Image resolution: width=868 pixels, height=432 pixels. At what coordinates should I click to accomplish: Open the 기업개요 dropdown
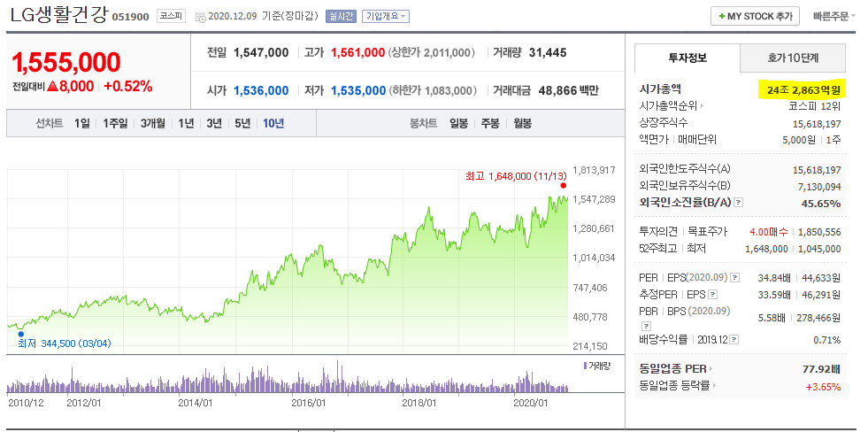pyautogui.click(x=386, y=16)
